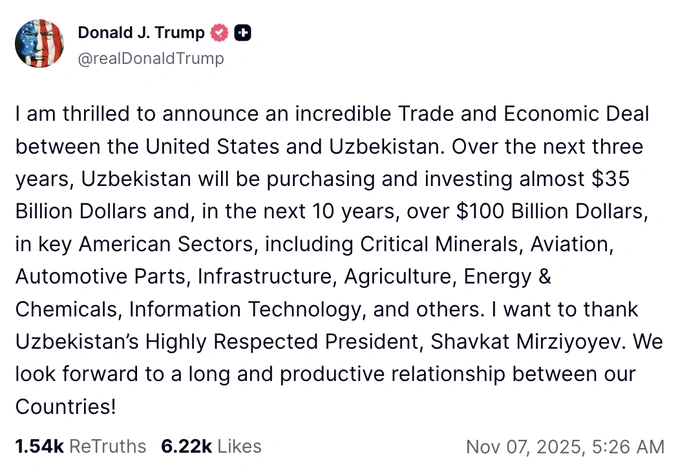Select the ReTruths label
Viewport: 680px width, 474px height.
click(104, 446)
